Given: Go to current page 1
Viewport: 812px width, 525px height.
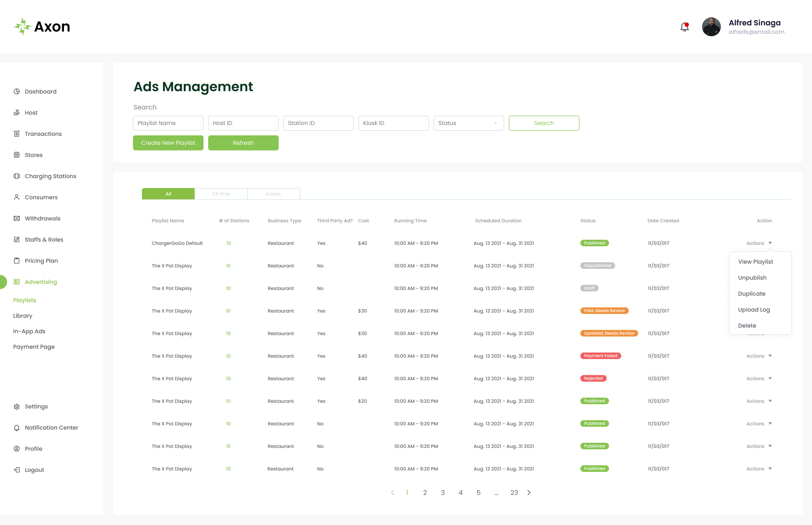Looking at the screenshot, I should tap(407, 493).
